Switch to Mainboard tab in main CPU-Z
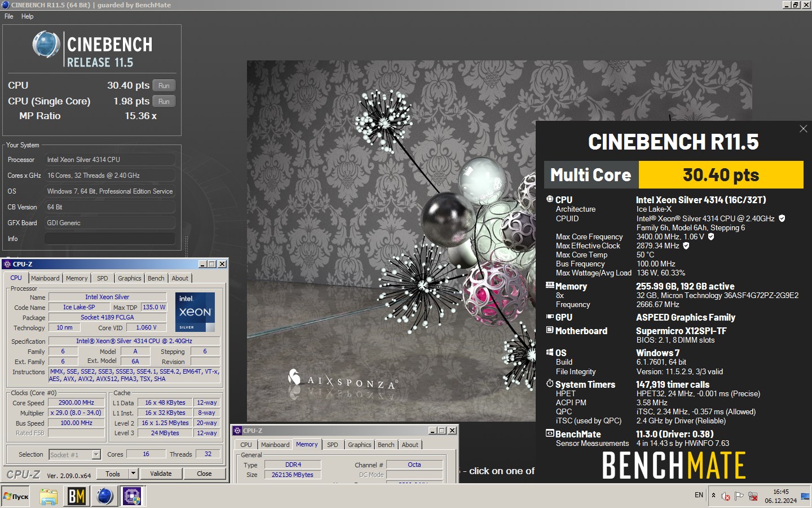The image size is (812, 508). [x=45, y=278]
